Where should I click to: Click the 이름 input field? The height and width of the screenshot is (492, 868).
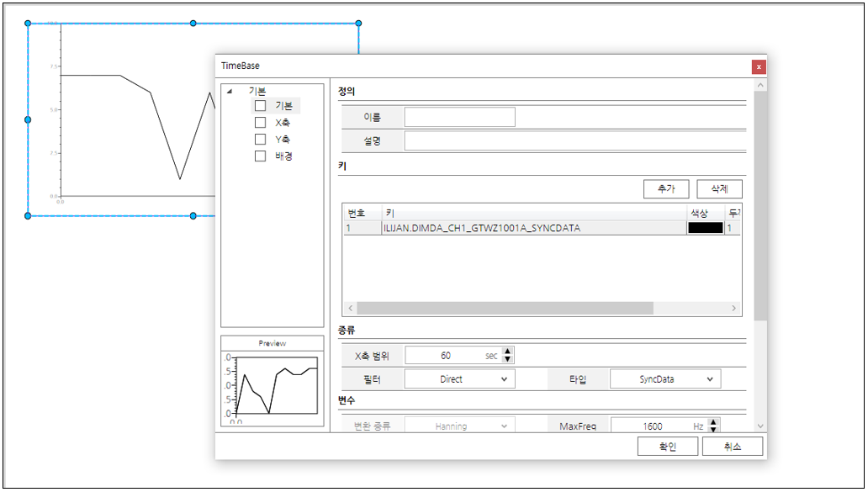point(459,117)
